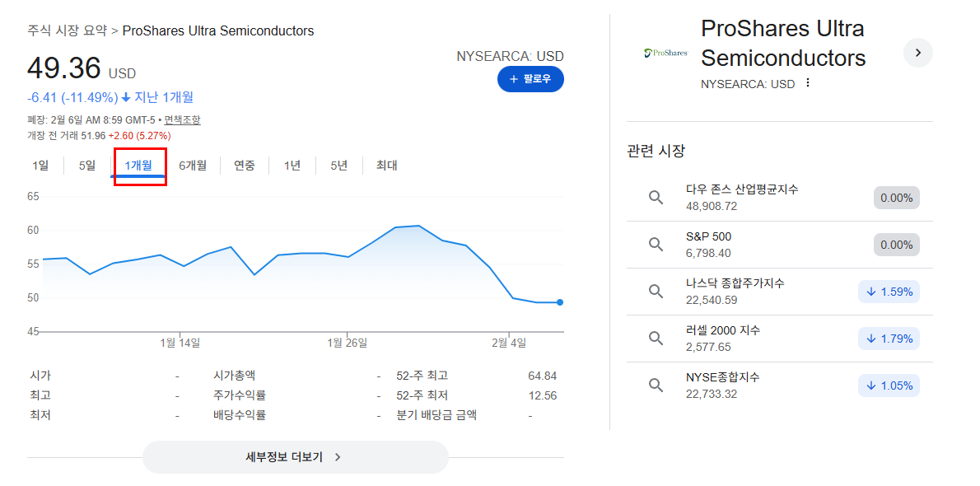Click the search icon beside S&P 500

[x=655, y=245]
